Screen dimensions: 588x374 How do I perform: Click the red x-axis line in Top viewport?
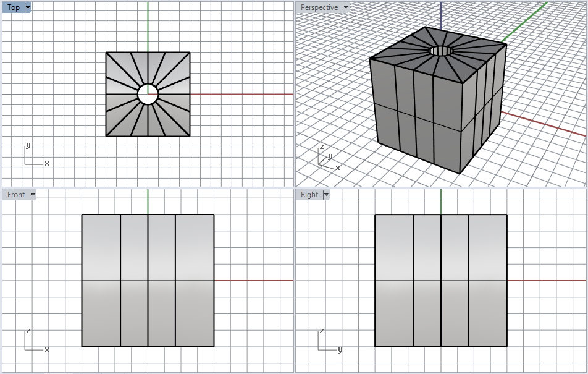247,95
